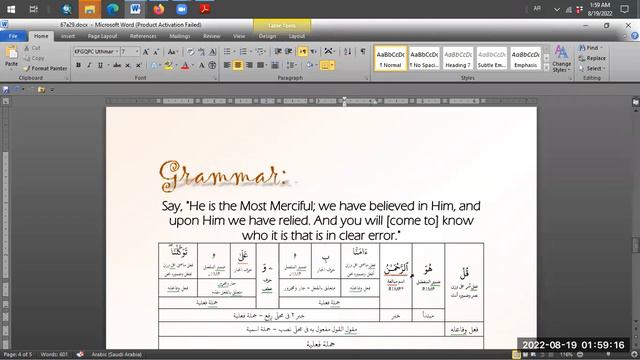Toggle Center alignment
640x360 pixels.
coord(238,65)
